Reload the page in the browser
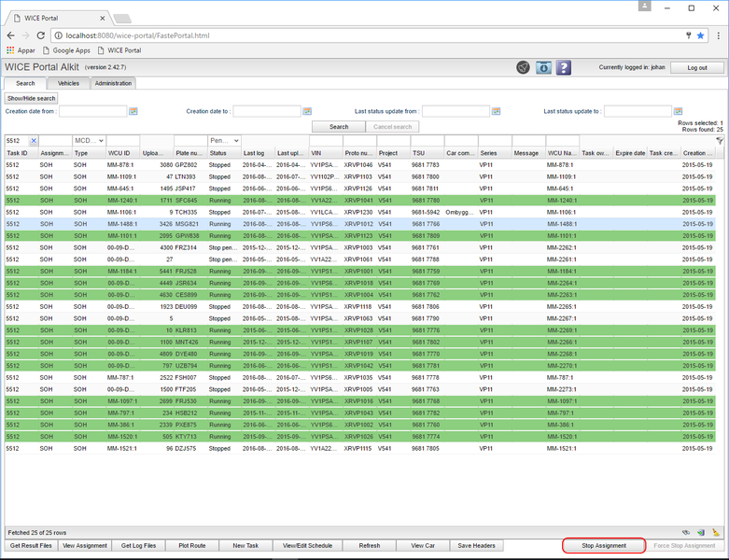The image size is (729, 560). [x=43, y=35]
